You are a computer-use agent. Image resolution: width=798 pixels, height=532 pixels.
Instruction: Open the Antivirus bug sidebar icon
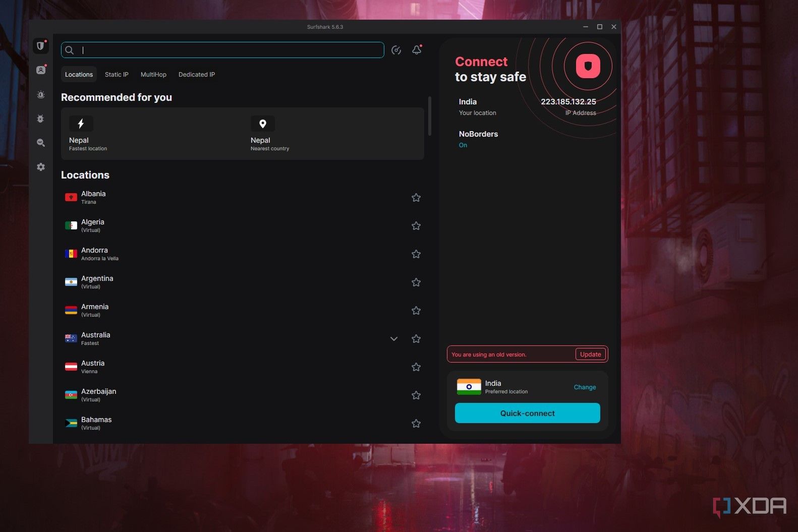coord(41,119)
